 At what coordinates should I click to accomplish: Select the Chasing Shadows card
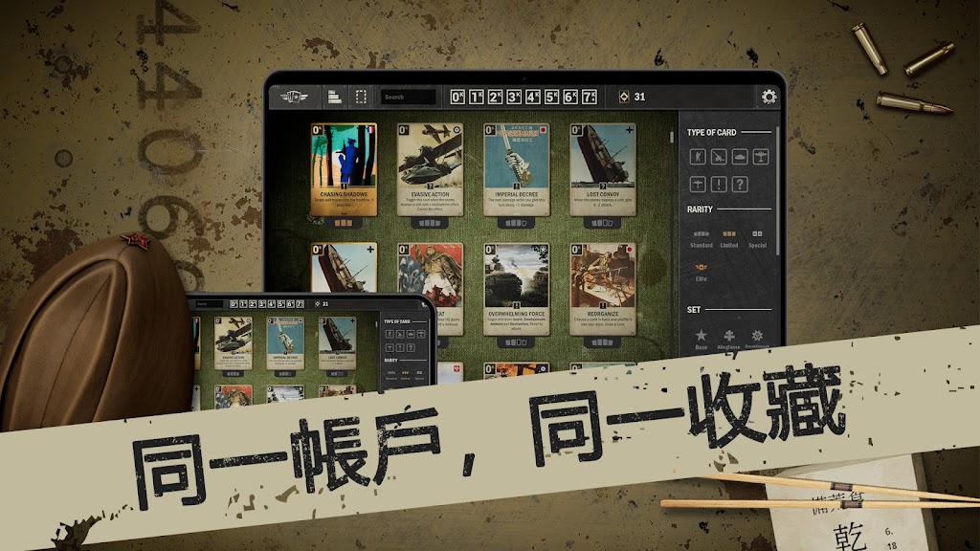(x=344, y=169)
